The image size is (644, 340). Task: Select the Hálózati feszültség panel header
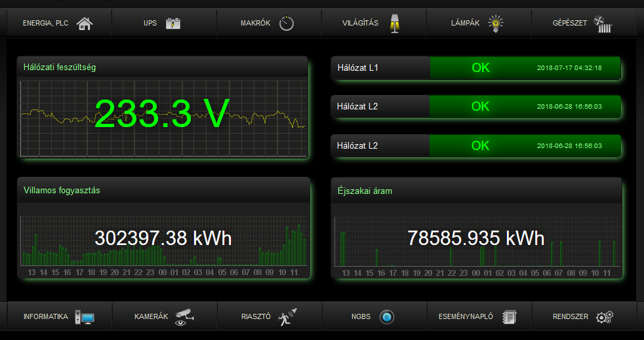[x=162, y=67]
